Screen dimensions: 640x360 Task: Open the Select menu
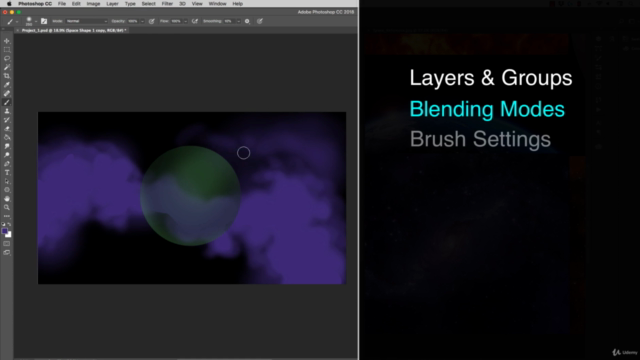click(x=149, y=4)
